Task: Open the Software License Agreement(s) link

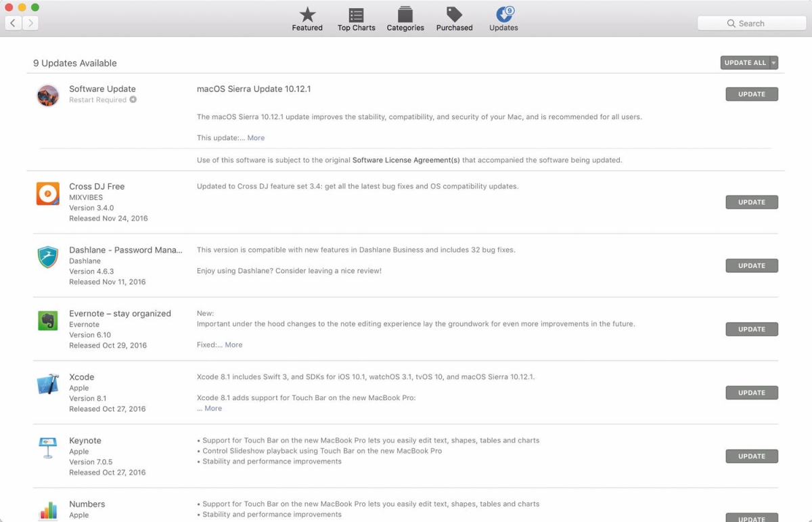Action: (406, 160)
